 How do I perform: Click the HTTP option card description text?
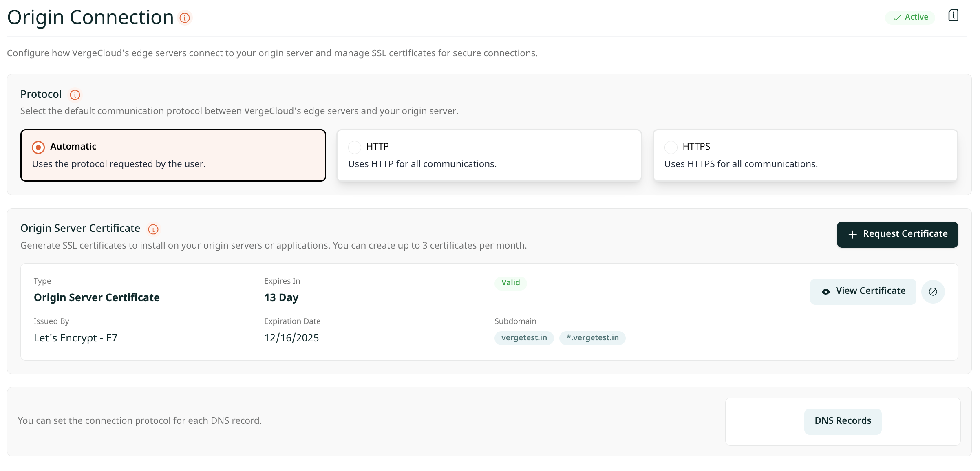point(422,164)
